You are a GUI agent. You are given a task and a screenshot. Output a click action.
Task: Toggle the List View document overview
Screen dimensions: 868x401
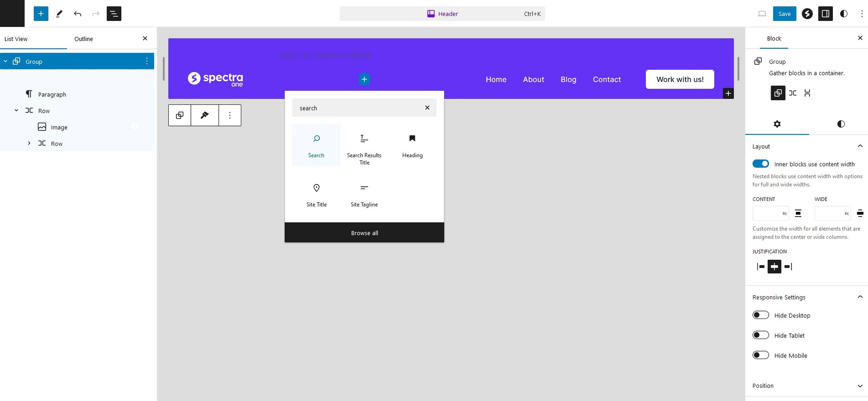coord(114,14)
